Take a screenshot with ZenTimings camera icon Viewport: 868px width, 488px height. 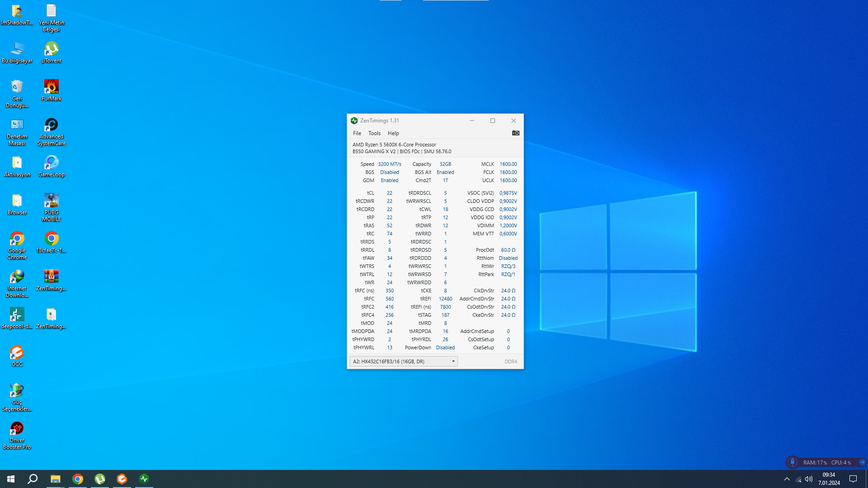(515, 133)
